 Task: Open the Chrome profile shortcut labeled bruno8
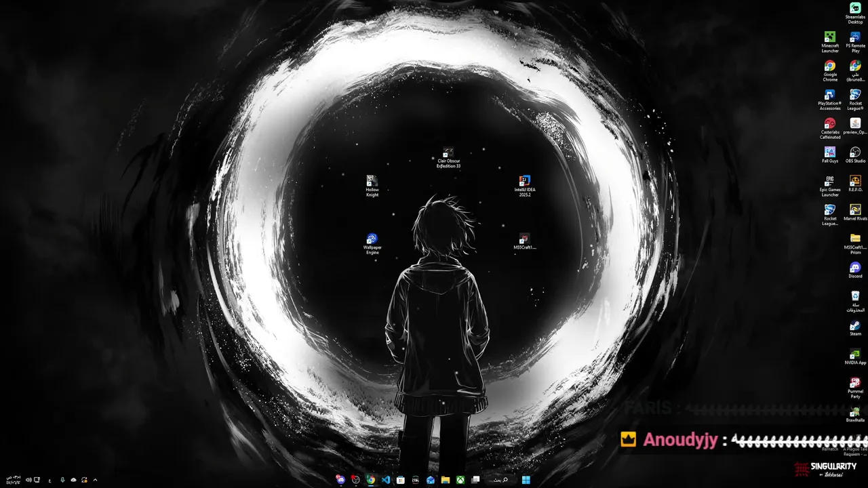tap(855, 70)
